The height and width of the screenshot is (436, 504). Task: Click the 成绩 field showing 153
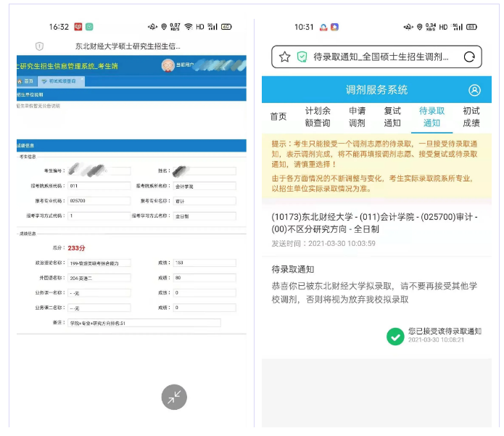point(205,263)
